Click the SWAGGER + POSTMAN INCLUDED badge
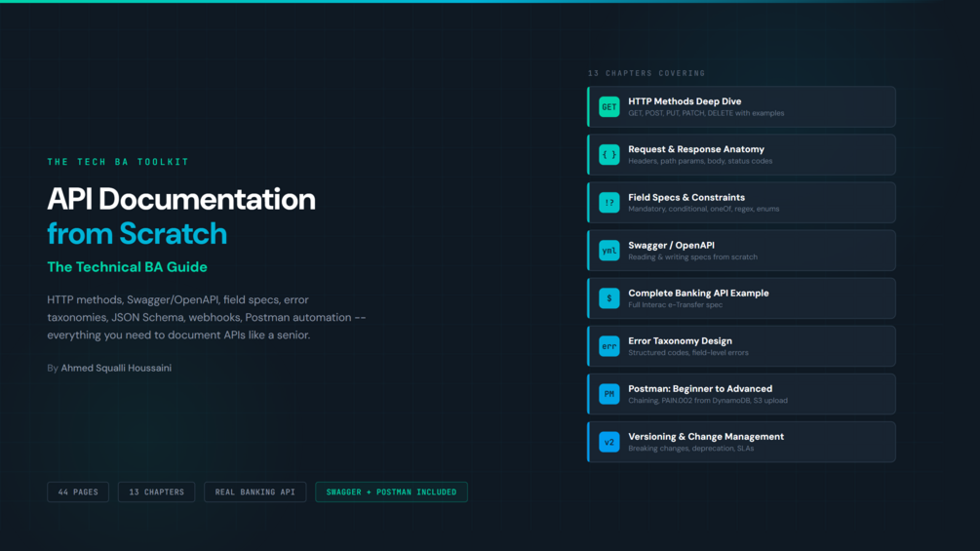 391,492
